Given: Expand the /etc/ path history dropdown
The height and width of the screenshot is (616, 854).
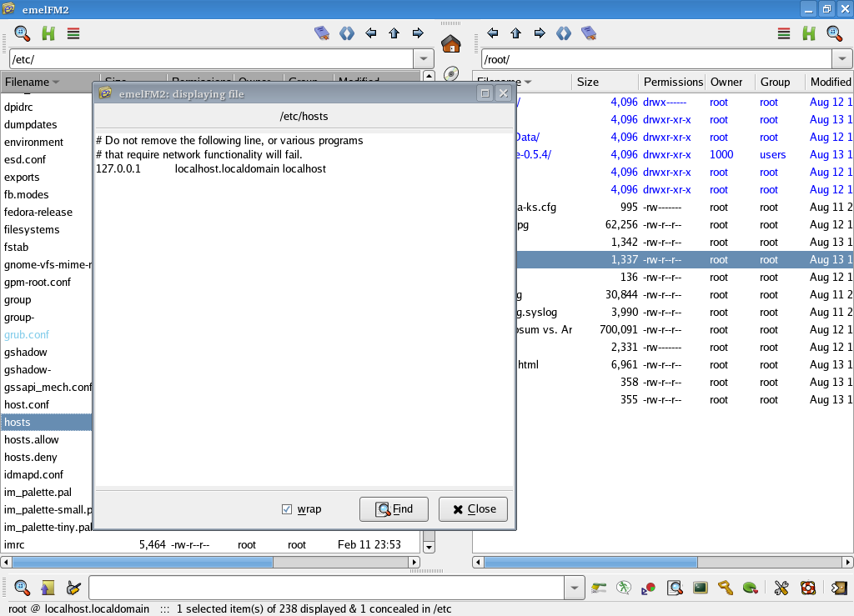Looking at the screenshot, I should [424, 59].
